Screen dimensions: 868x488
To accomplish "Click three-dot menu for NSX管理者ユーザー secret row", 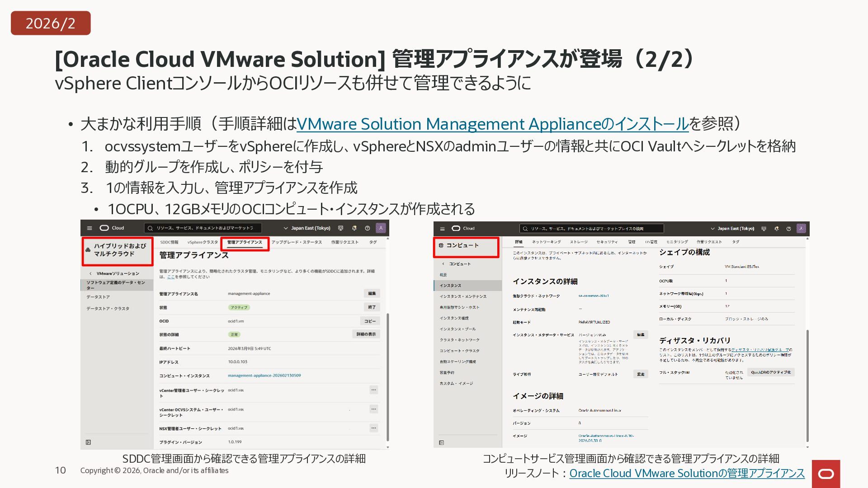I will tap(373, 428).
